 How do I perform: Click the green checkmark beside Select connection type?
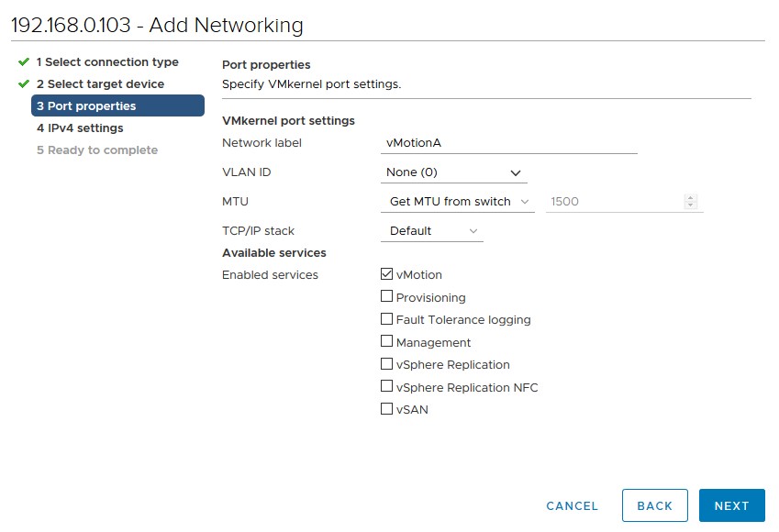tap(23, 61)
